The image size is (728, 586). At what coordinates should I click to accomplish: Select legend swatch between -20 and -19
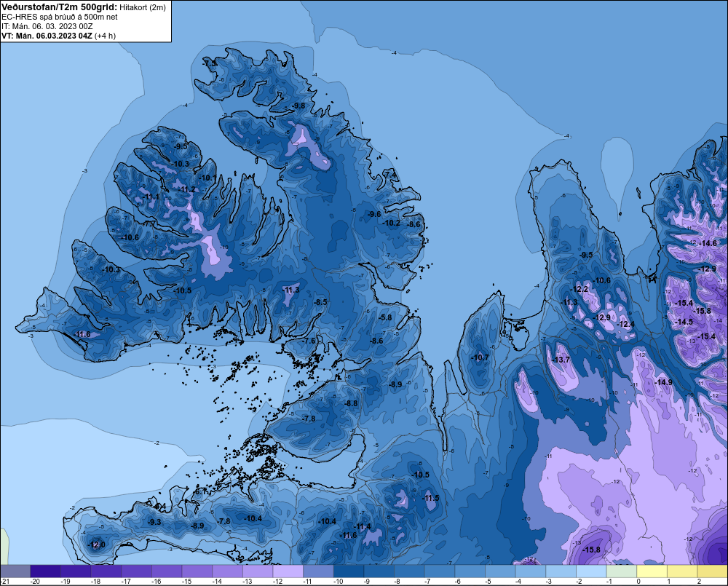click(45, 571)
